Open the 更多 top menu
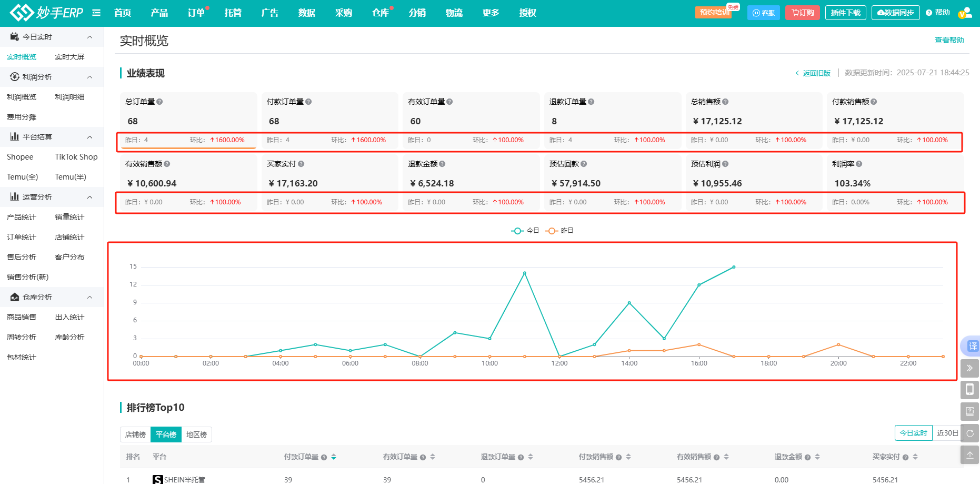The width and height of the screenshot is (980, 484). pos(491,13)
